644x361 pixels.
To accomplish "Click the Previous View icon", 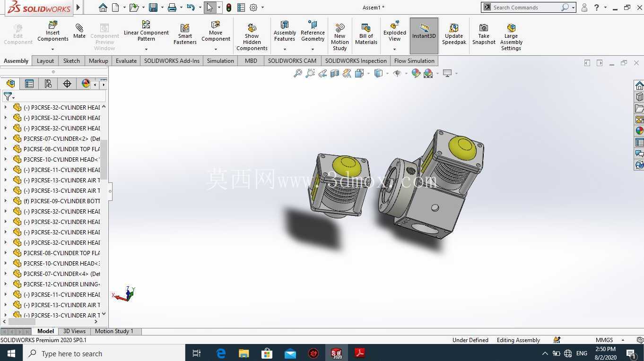I will pos(322,73).
